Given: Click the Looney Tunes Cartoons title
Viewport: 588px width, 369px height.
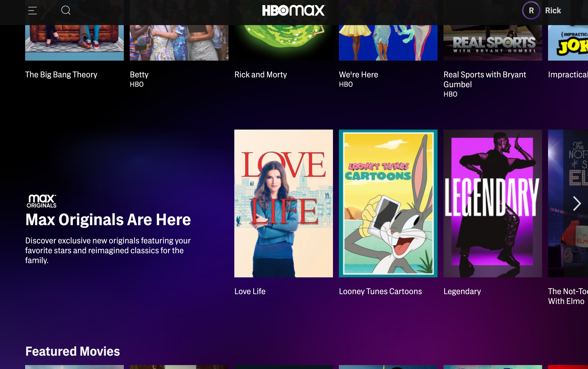Looking at the screenshot, I should pos(380,291).
